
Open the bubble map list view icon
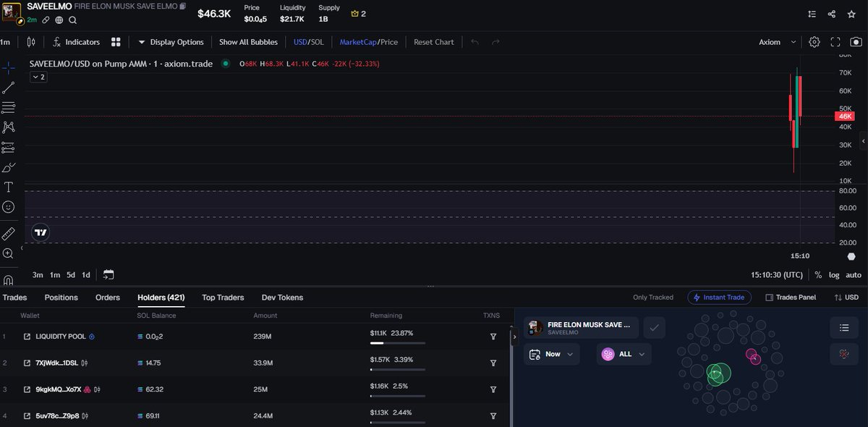tap(844, 328)
